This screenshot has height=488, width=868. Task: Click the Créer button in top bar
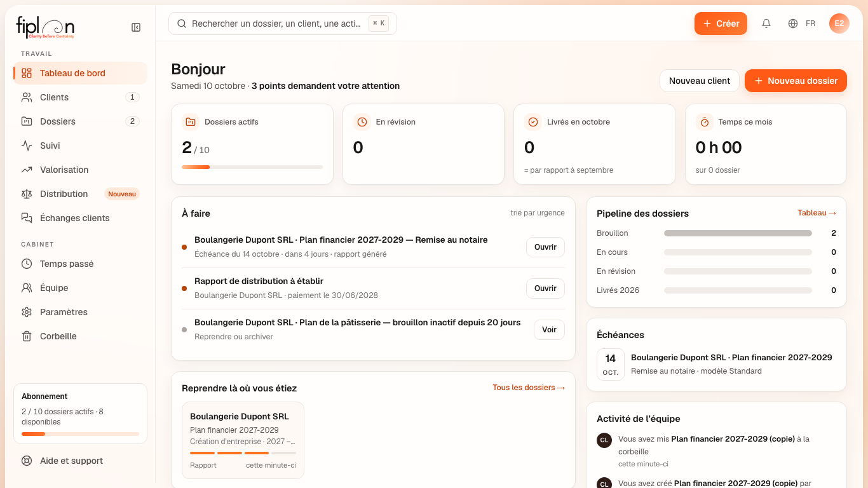tap(721, 24)
